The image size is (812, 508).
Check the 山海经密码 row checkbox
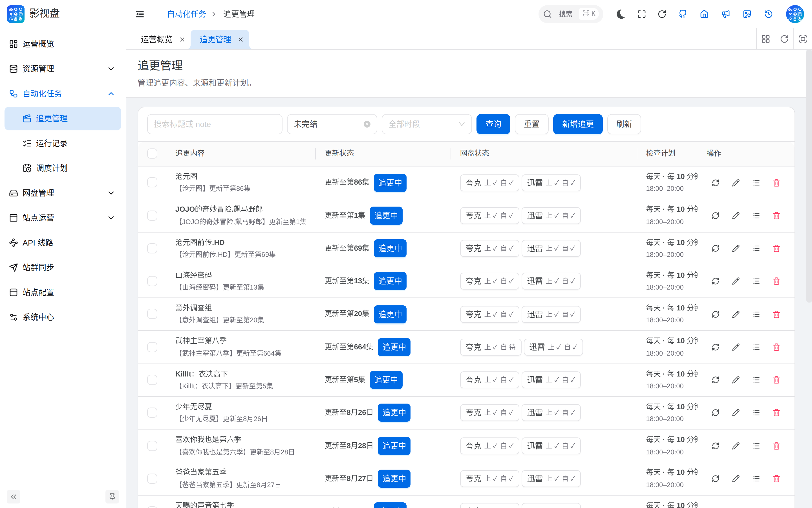point(152,281)
